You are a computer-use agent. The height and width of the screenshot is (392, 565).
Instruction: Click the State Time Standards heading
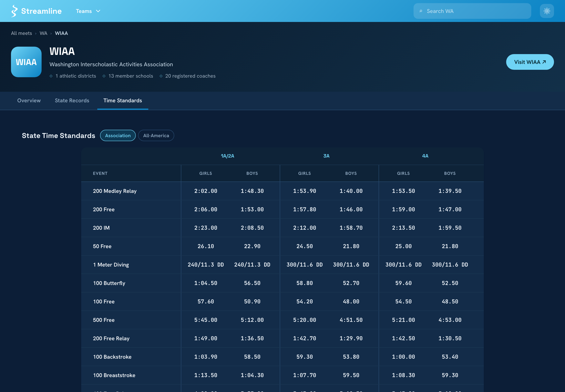(58, 136)
